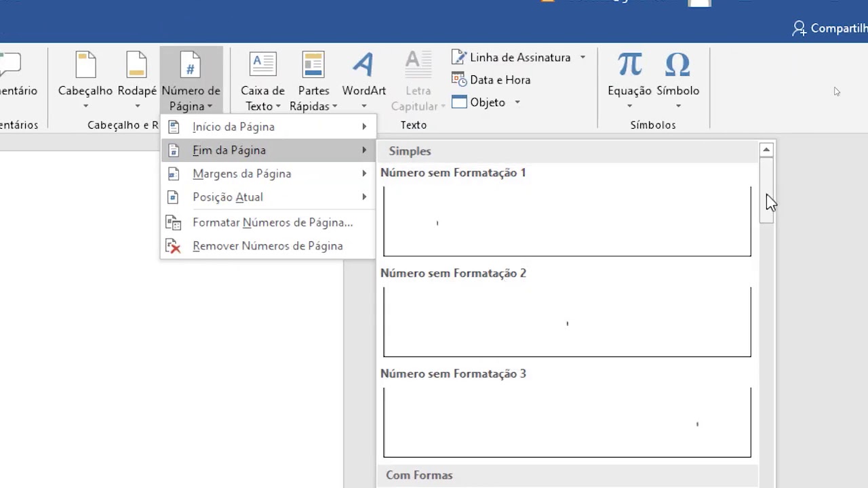Choose the Número sem Formatação 2 preview

click(x=567, y=321)
